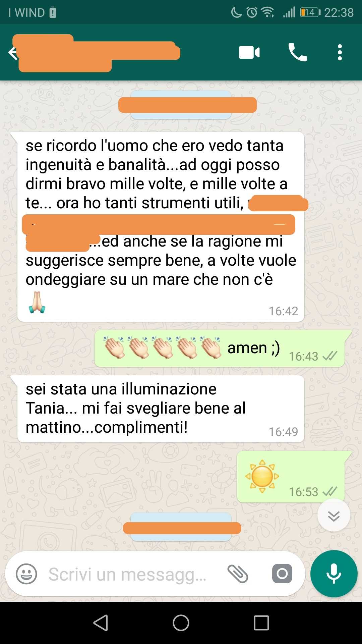This screenshot has width=362, height=644.
Task: Tap the long message beginning 'se ricordo l'uomo'
Action: pyautogui.click(x=161, y=227)
